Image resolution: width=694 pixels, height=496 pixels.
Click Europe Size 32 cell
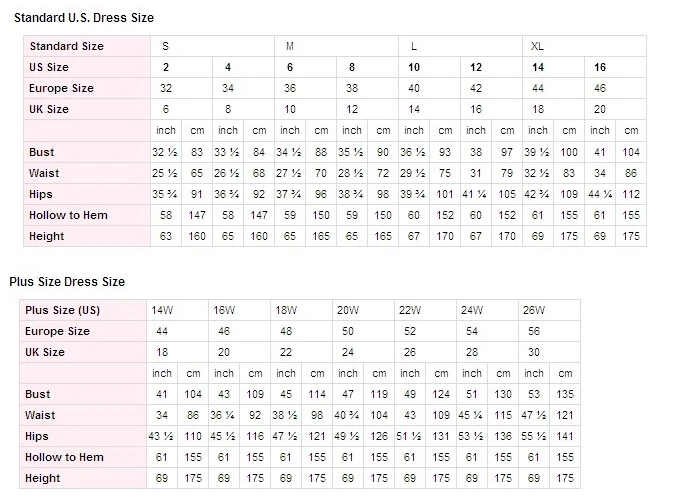point(166,88)
